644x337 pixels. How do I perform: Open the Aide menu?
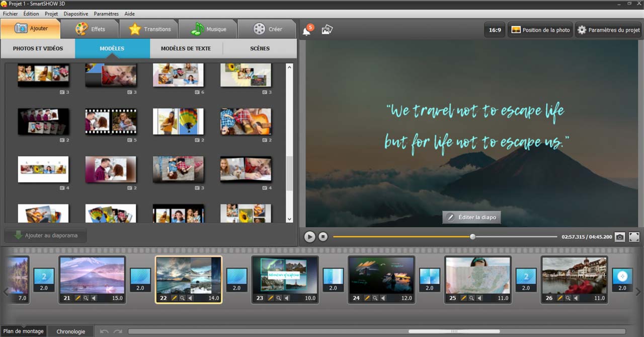(x=129, y=14)
